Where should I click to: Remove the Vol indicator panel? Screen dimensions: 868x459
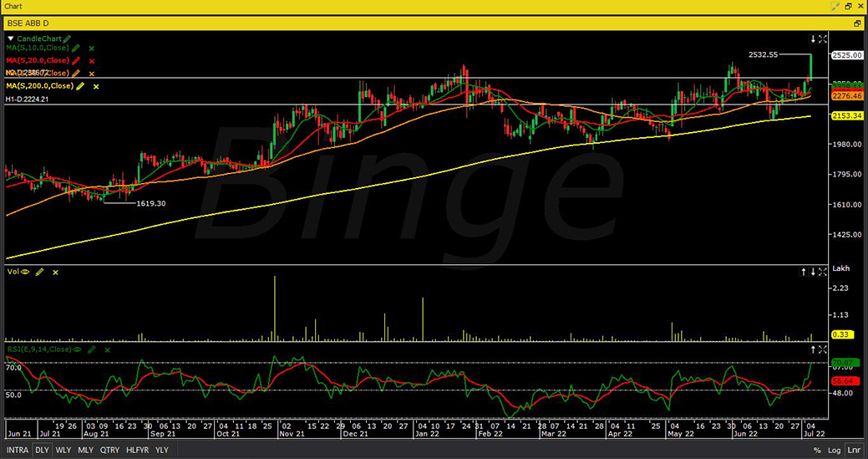coord(55,273)
